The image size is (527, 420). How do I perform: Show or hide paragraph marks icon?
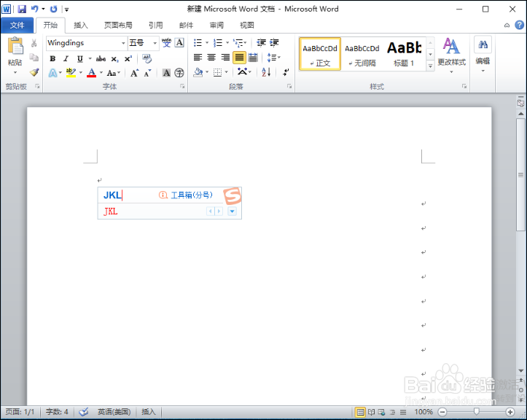click(286, 72)
